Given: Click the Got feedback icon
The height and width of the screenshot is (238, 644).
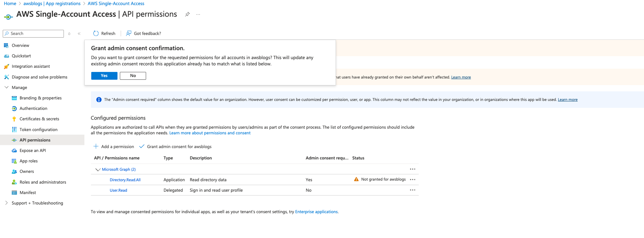Looking at the screenshot, I should click(128, 33).
